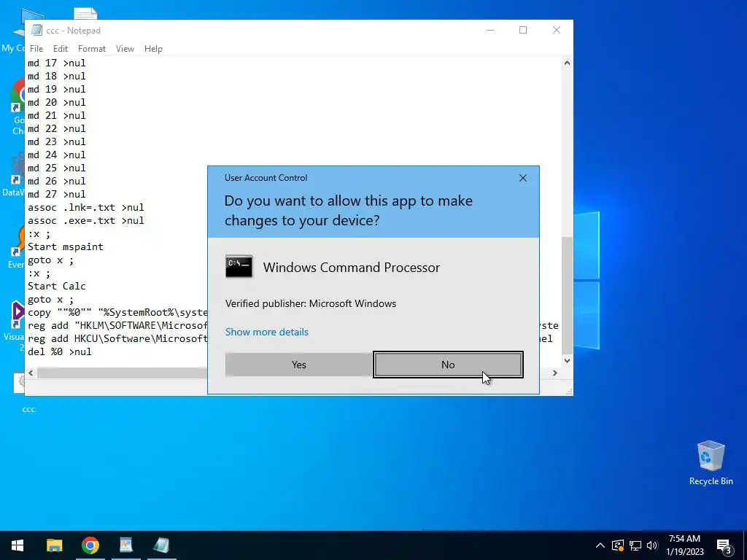Open Notepad's Edit menu
The image size is (747, 560).
point(60,49)
